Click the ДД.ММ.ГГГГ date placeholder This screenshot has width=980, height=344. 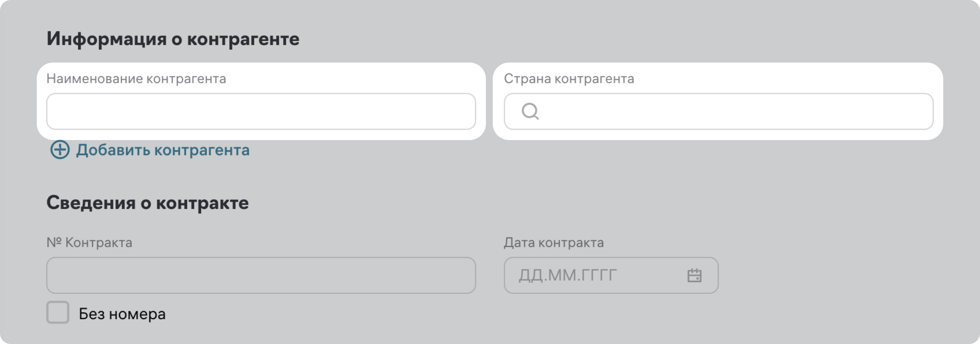click(x=568, y=275)
